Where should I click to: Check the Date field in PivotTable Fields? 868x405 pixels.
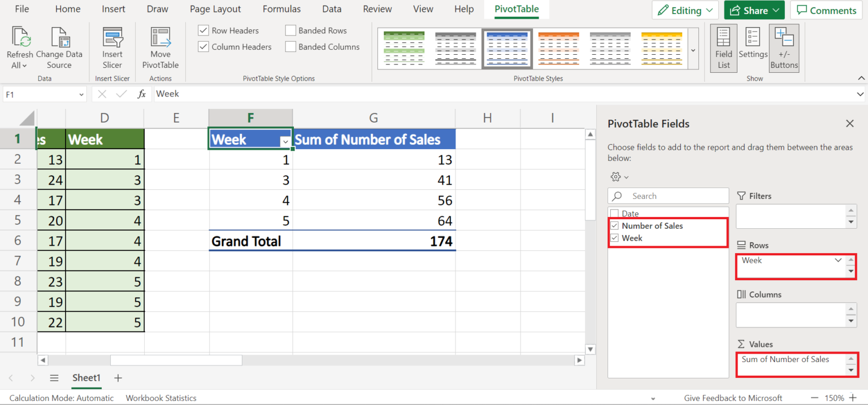pyautogui.click(x=614, y=213)
